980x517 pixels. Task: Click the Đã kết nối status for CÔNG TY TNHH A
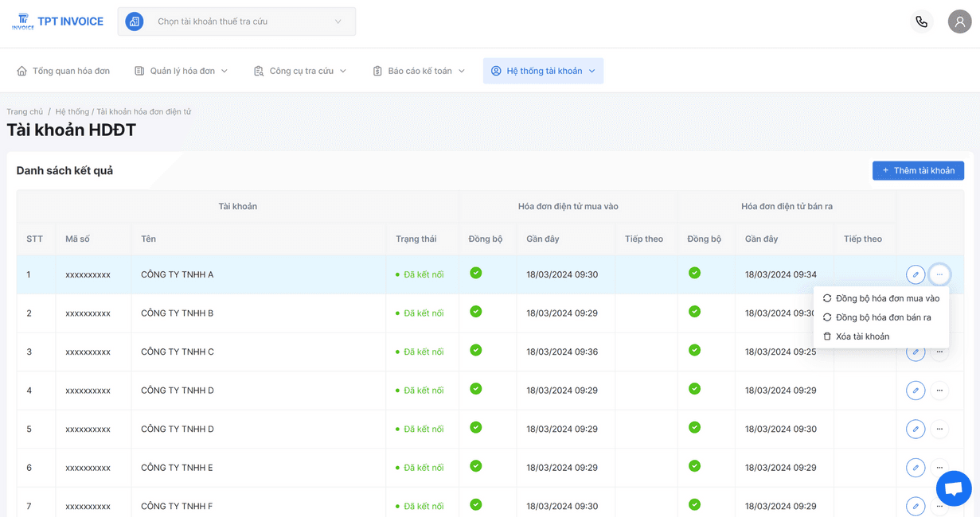pyautogui.click(x=420, y=274)
